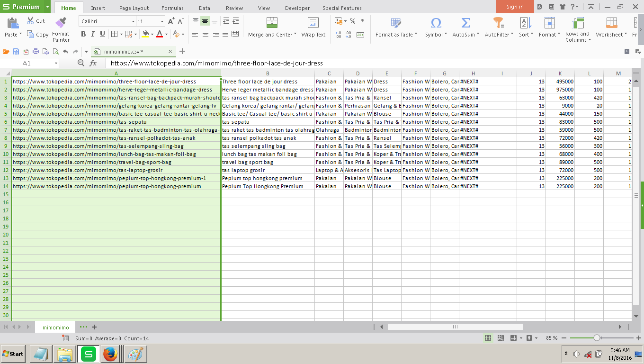The image size is (644, 364).
Task: Click the fx insert function button
Action: click(93, 63)
